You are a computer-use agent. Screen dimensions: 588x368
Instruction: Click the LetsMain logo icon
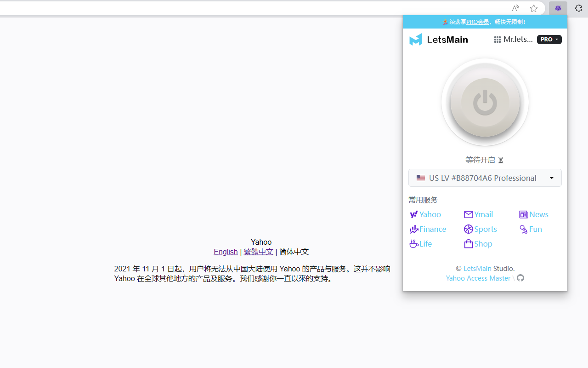[x=416, y=40]
